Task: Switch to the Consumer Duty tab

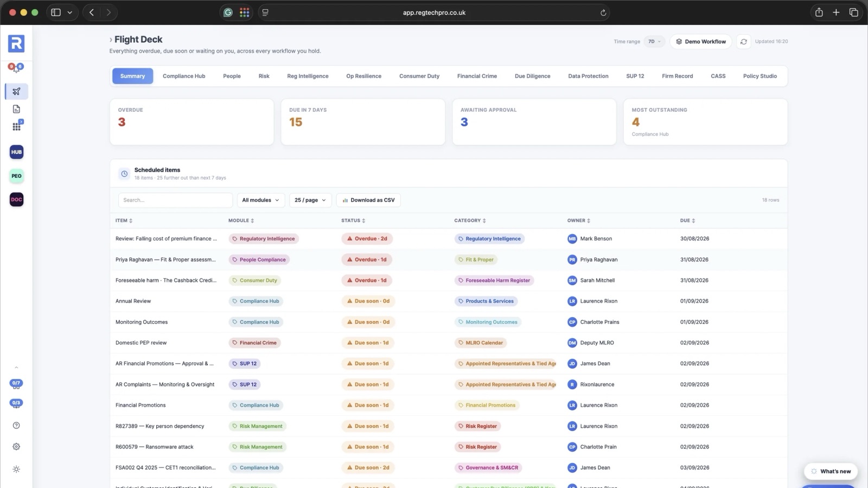Action: [419, 76]
